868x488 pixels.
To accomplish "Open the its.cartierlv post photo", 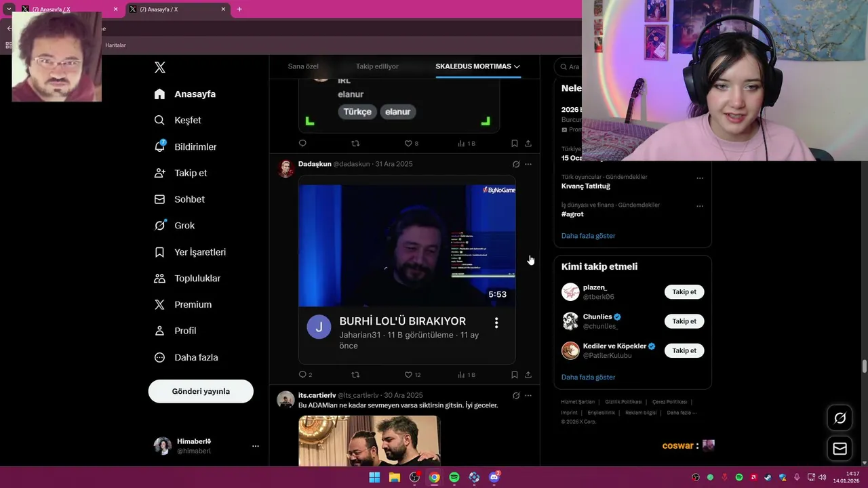I will point(370,441).
